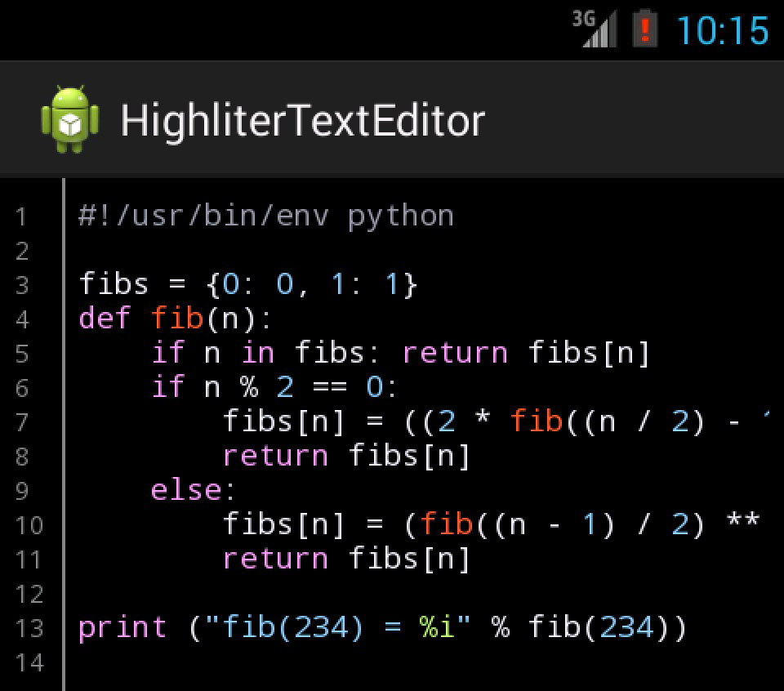Click the "def" keyword on line 4
This screenshot has width=784, height=691.
coord(105,318)
